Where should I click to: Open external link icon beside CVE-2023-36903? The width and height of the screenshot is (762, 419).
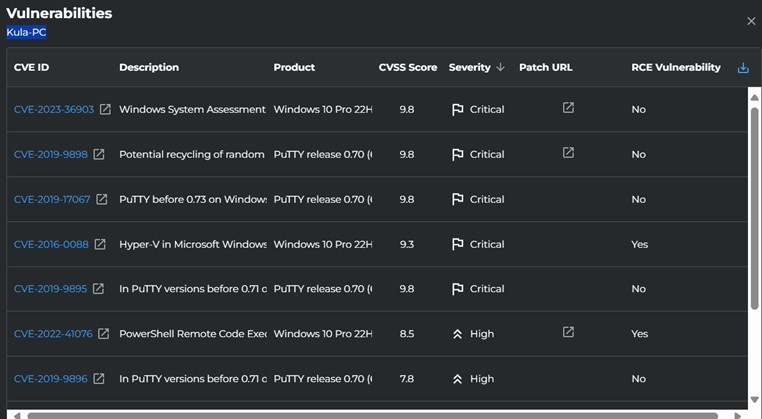pos(105,109)
